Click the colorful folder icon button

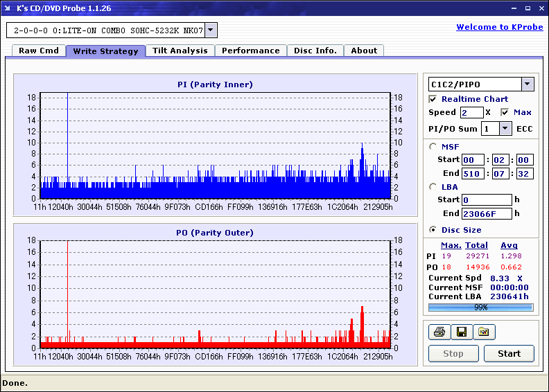(x=484, y=332)
